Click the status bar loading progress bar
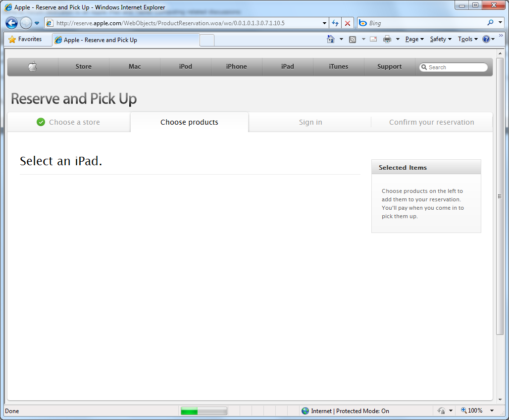Viewport: 509px width, 420px height. pos(204,411)
